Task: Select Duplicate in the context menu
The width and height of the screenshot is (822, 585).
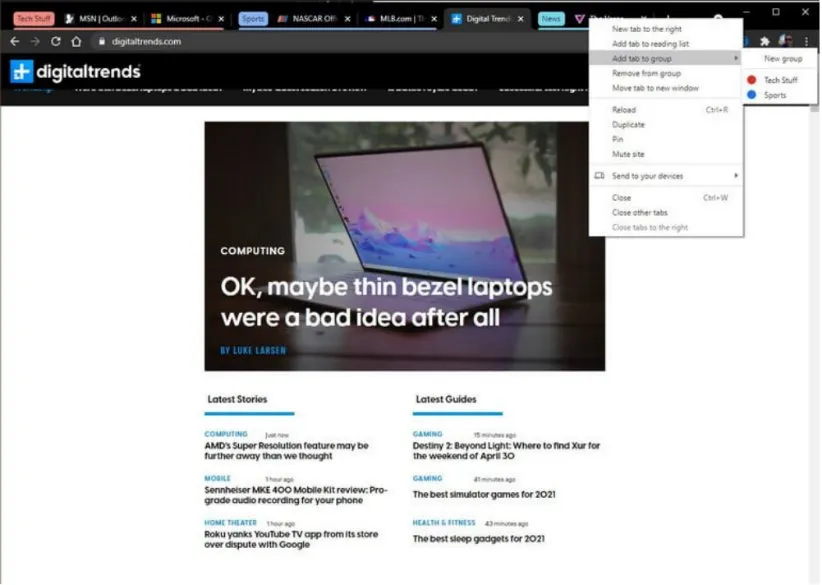Action: point(628,125)
